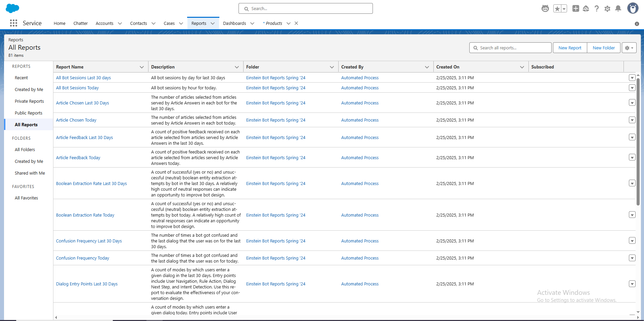This screenshot has width=644, height=321.
Task: Open row actions for All Bot Sessions Last 30 days
Action: (x=632, y=78)
